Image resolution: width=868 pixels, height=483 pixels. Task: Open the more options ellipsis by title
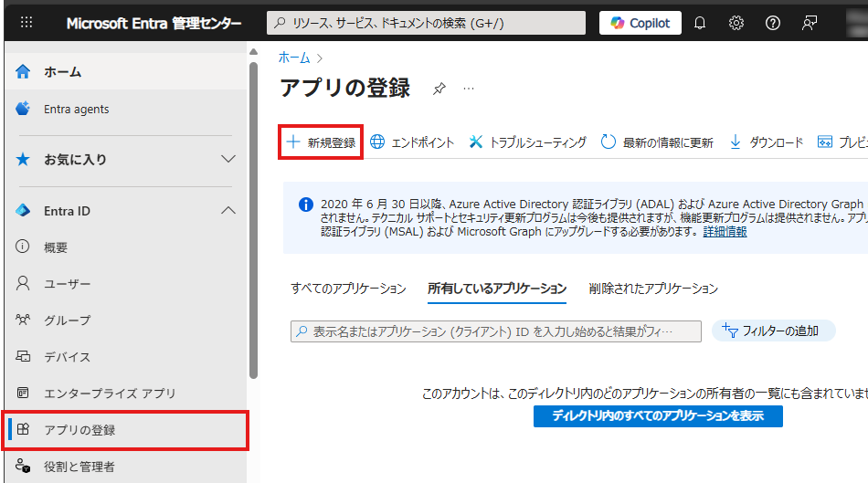tap(469, 89)
